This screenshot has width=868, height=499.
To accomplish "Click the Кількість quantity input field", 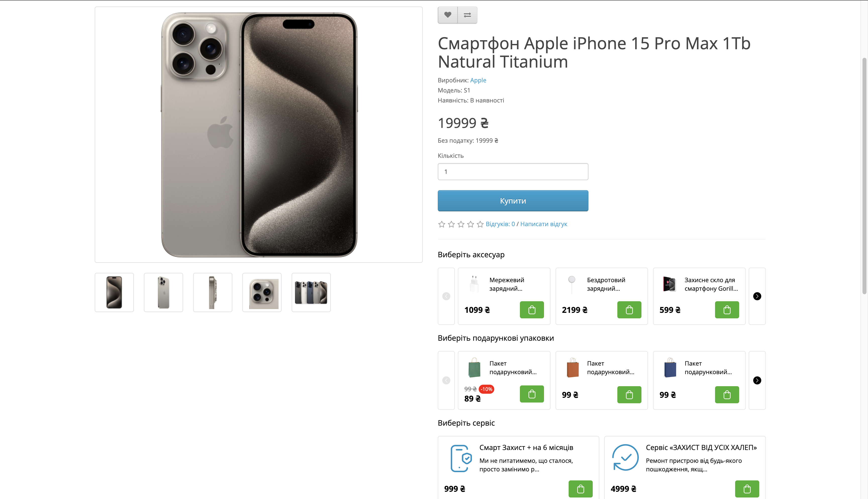I will pos(513,172).
